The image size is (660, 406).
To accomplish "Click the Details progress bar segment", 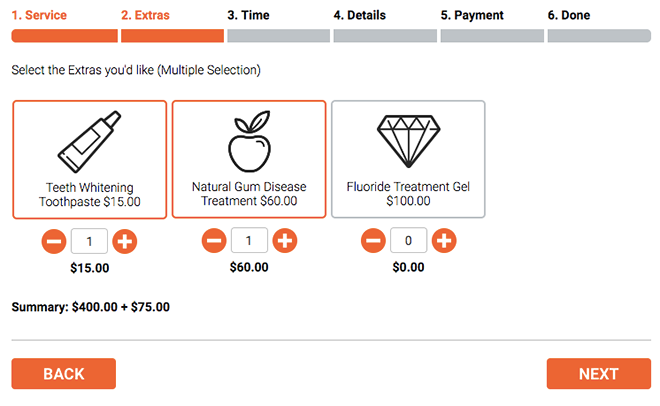I will [x=385, y=36].
